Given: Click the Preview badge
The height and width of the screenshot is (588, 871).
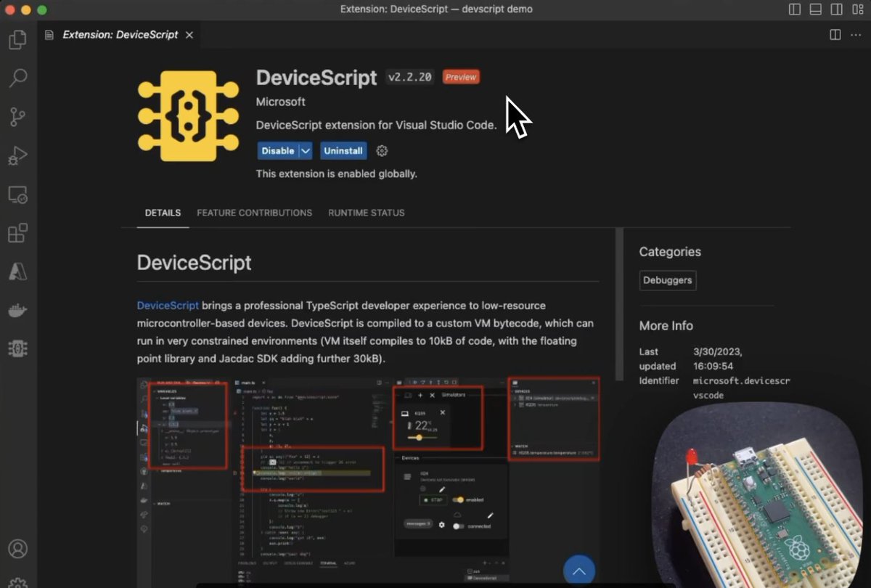Looking at the screenshot, I should pos(461,77).
